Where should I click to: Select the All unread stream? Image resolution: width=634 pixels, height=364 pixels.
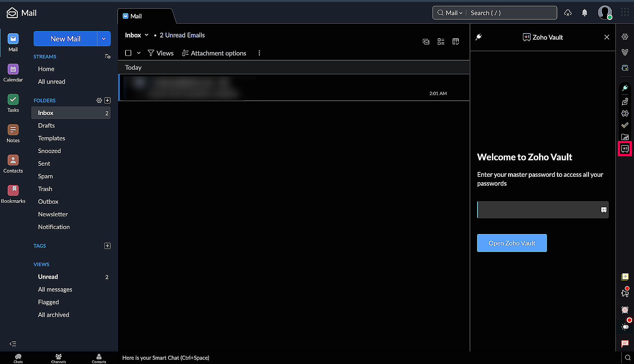point(52,81)
